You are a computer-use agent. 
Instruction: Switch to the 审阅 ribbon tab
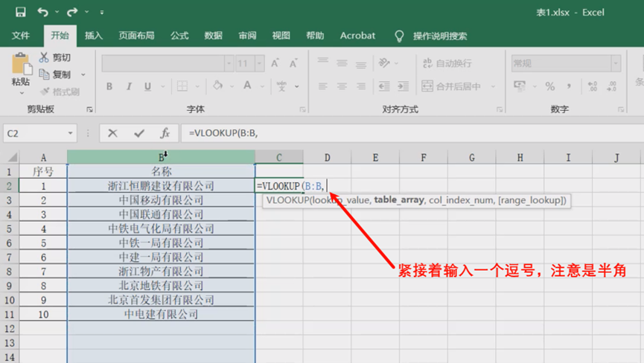[x=247, y=36]
